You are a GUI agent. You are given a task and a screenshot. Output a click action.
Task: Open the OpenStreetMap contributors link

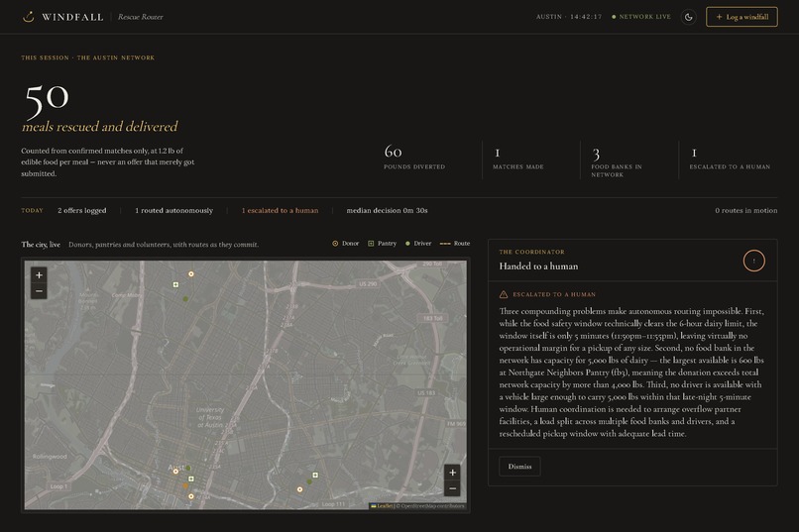[x=432, y=506]
